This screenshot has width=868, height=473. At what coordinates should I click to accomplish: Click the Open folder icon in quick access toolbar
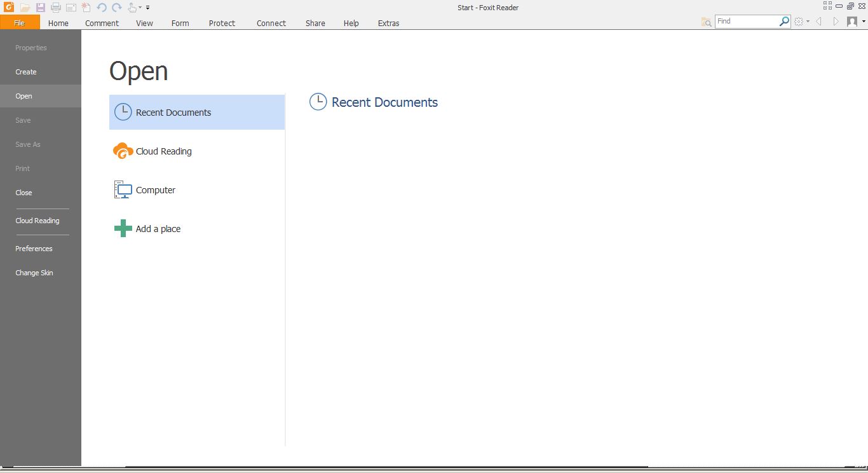click(x=25, y=8)
